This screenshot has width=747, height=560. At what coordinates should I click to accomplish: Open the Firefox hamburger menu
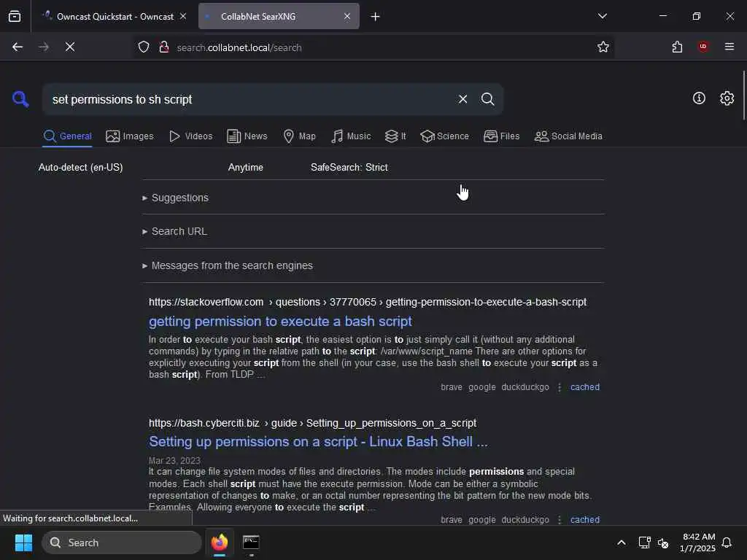(x=729, y=47)
